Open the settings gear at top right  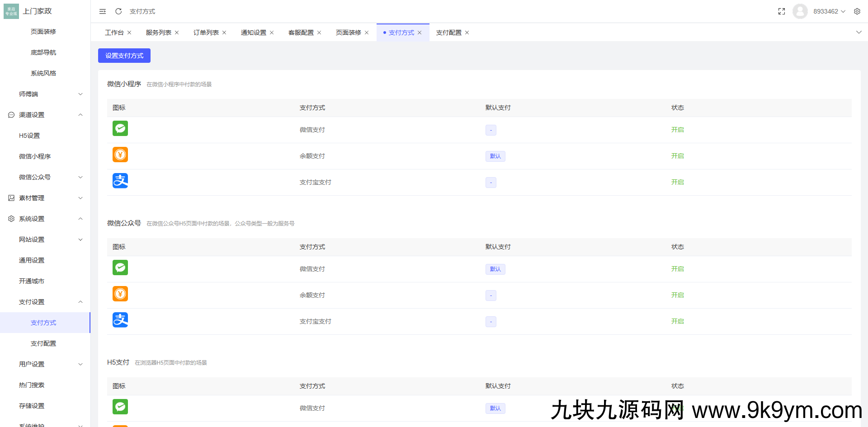[x=857, y=11]
